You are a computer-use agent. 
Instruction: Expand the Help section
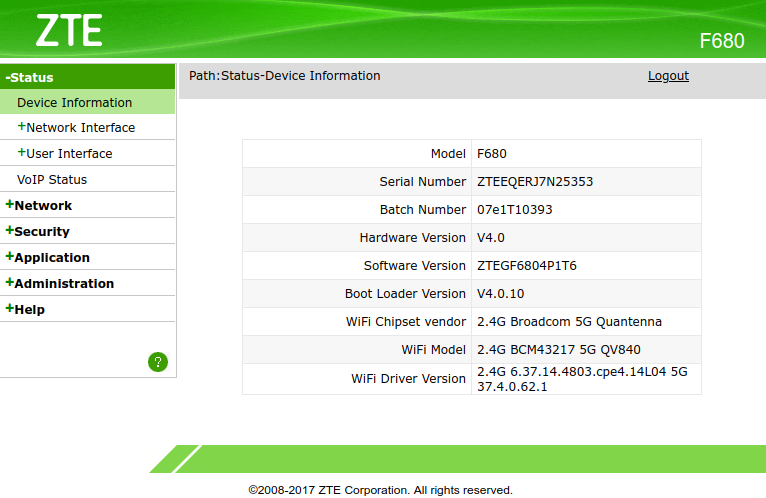click(25, 309)
